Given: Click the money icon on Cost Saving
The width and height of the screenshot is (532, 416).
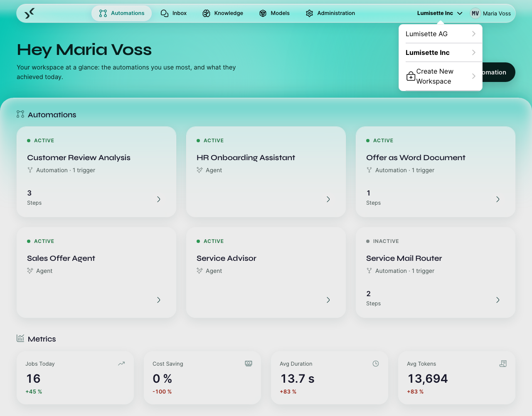Looking at the screenshot, I should pyautogui.click(x=249, y=364).
